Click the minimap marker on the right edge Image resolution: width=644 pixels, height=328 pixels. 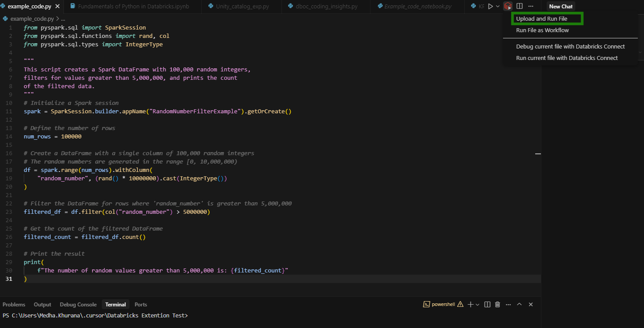(x=538, y=153)
